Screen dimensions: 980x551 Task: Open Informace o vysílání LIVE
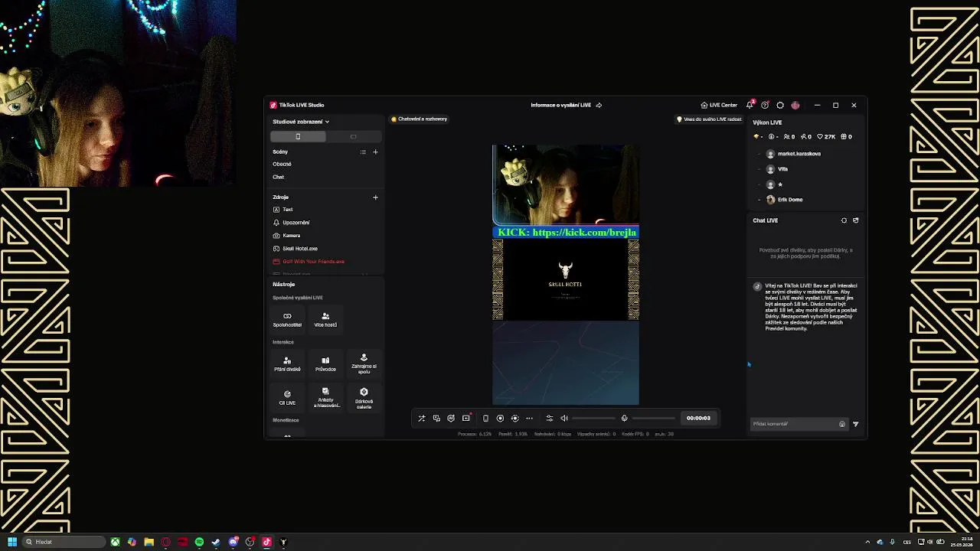coord(560,105)
